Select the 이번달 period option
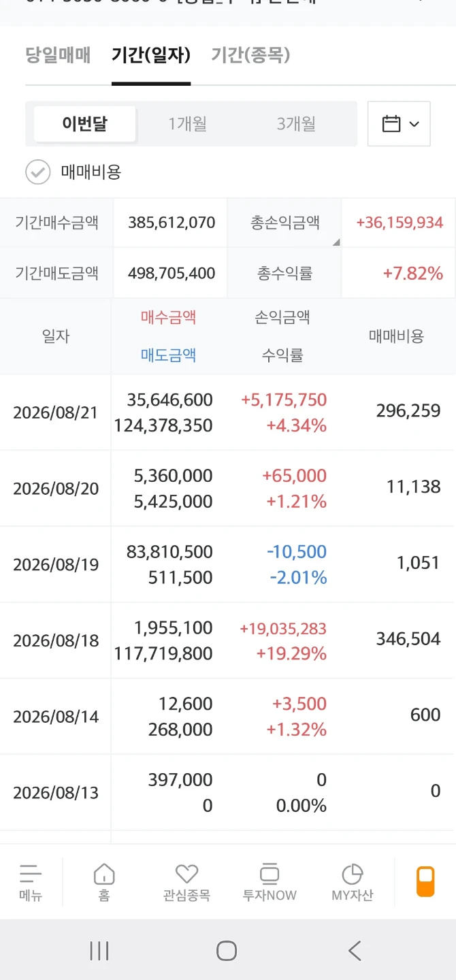 point(85,124)
